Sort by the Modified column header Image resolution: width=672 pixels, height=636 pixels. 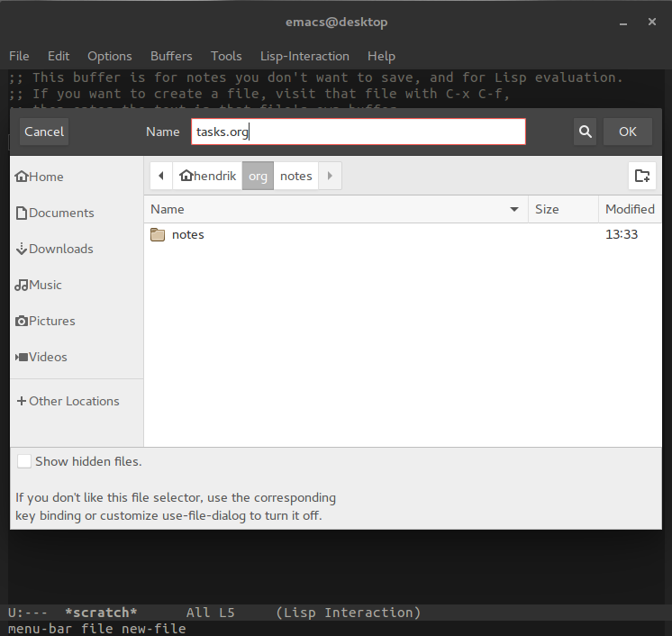click(630, 209)
